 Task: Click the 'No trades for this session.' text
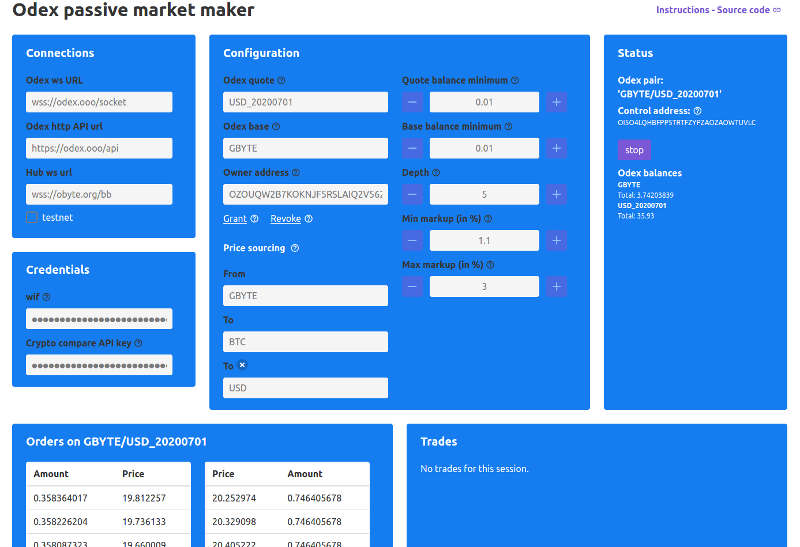point(474,468)
